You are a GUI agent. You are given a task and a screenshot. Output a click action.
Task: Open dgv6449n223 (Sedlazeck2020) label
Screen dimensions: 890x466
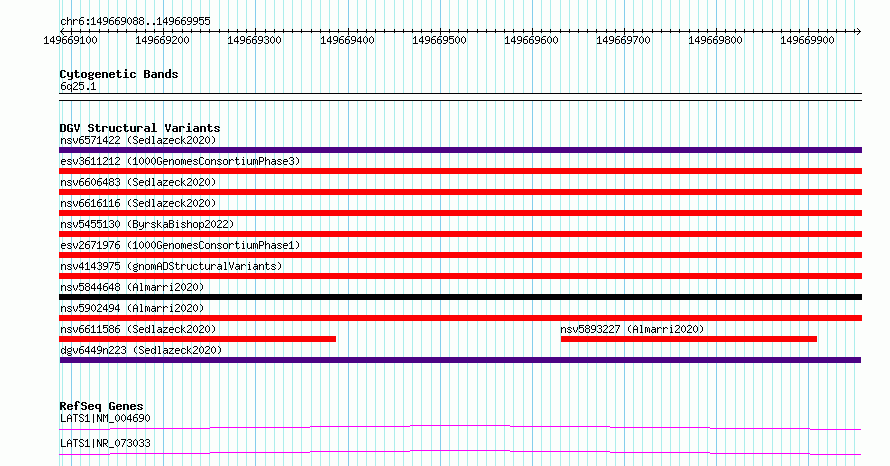[141, 350]
